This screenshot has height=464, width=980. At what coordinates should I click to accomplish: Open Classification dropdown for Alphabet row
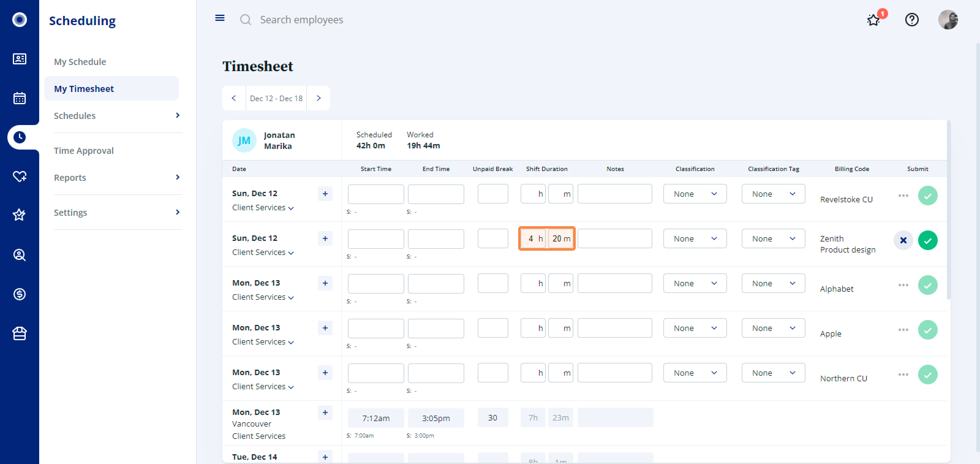(695, 283)
